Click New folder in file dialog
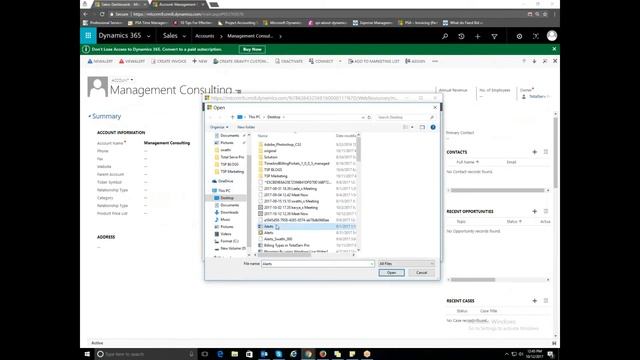This screenshot has height=360, width=640. (x=246, y=127)
